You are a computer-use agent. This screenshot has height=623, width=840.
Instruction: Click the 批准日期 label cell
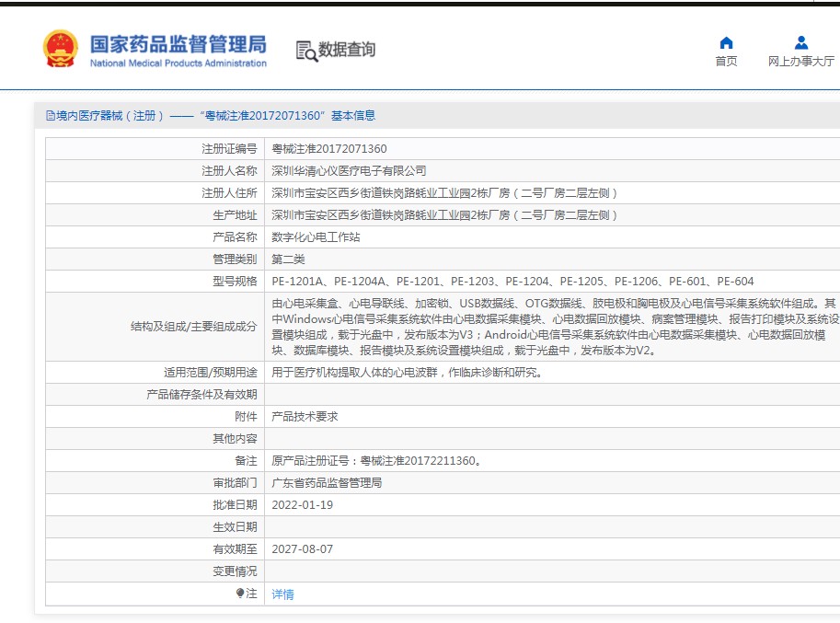click(x=155, y=505)
